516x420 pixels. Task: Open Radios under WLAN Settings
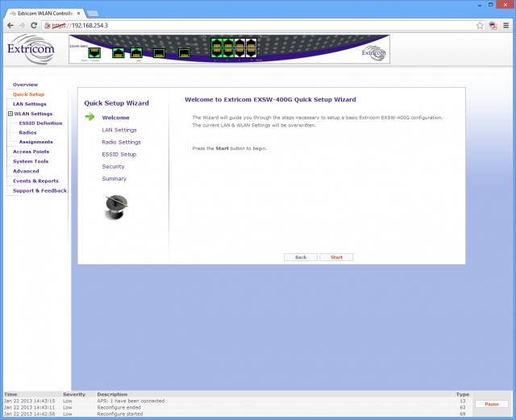coord(27,132)
